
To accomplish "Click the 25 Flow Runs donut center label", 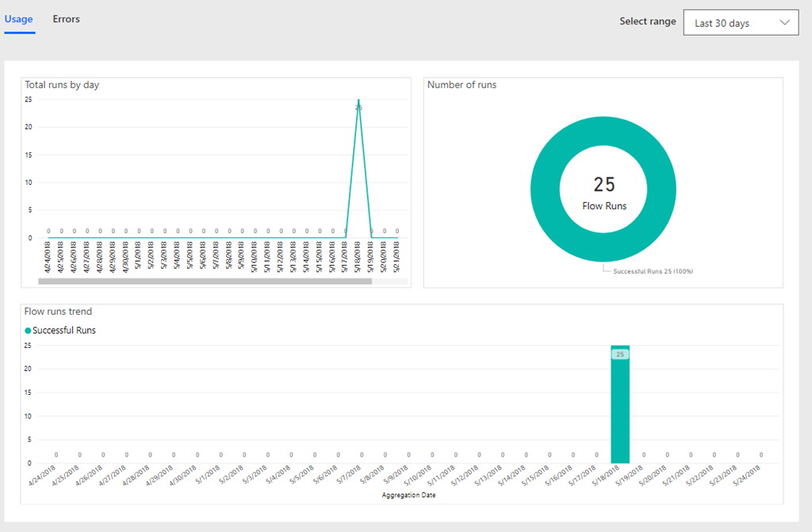I will tap(603, 193).
